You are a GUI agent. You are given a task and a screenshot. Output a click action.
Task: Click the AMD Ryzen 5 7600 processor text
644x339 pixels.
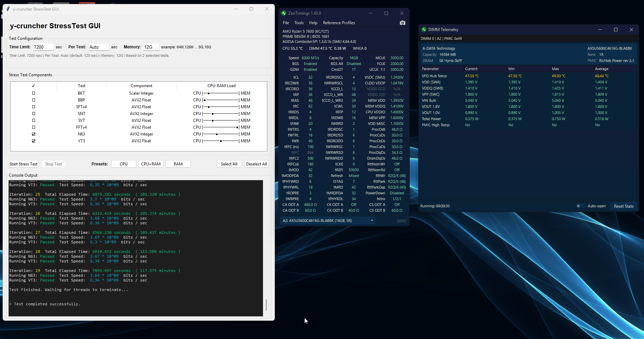pos(306,31)
